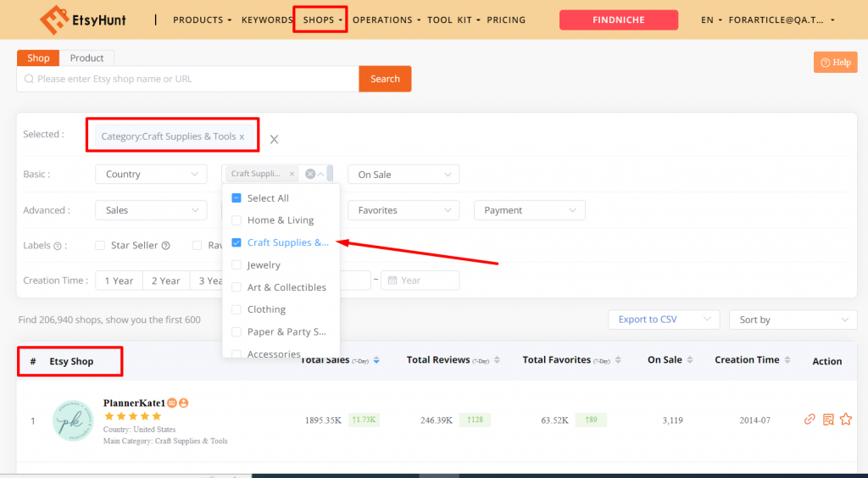Check Art & Collectibles category

[236, 287]
